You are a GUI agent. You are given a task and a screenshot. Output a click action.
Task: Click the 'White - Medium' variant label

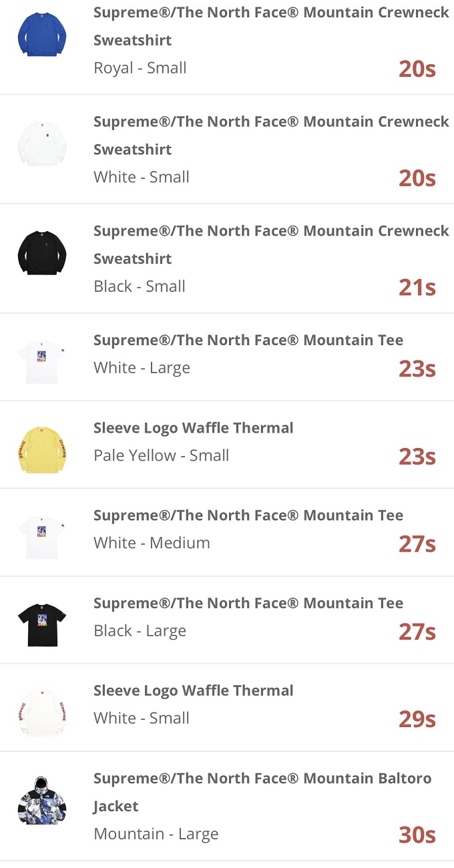pyautogui.click(x=152, y=543)
